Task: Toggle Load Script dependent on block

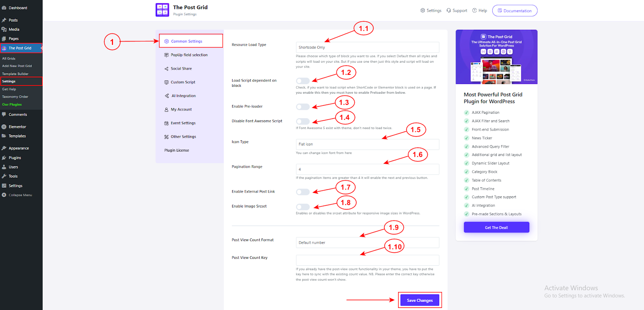Action: [x=303, y=81]
